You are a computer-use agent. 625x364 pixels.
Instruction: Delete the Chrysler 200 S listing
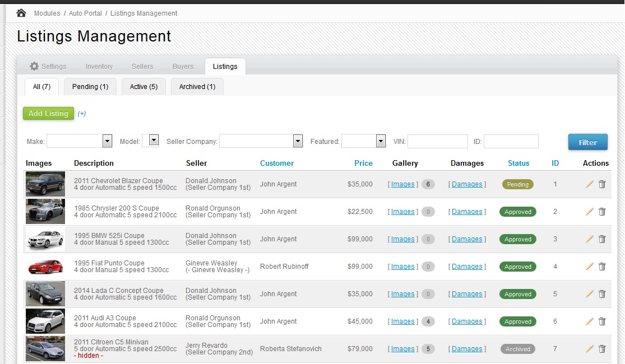[602, 212]
